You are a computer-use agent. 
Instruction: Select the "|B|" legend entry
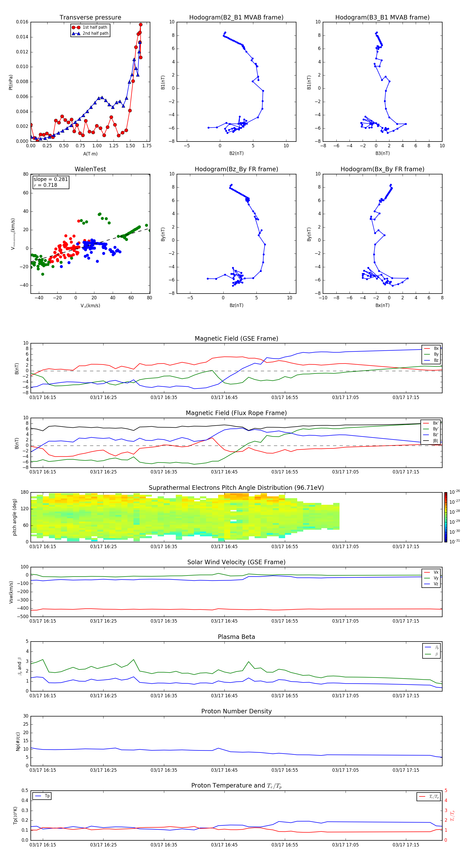[431, 441]
